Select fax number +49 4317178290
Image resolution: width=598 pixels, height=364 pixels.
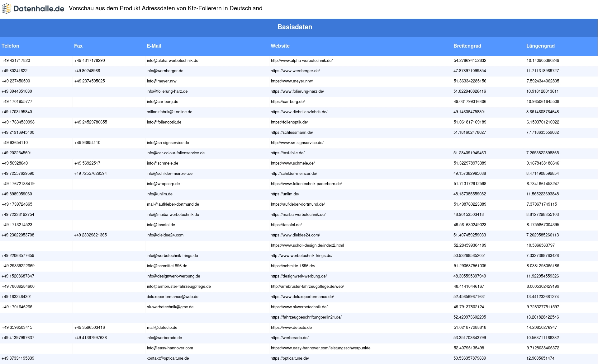click(x=89, y=61)
